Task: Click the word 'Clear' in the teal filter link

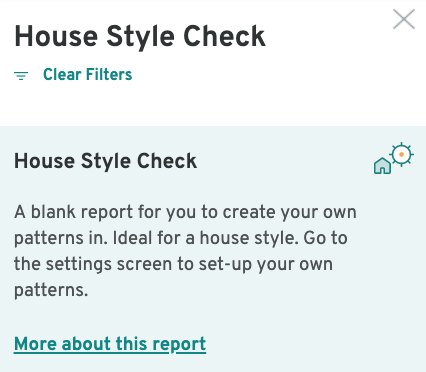Action: pyautogui.click(x=62, y=74)
